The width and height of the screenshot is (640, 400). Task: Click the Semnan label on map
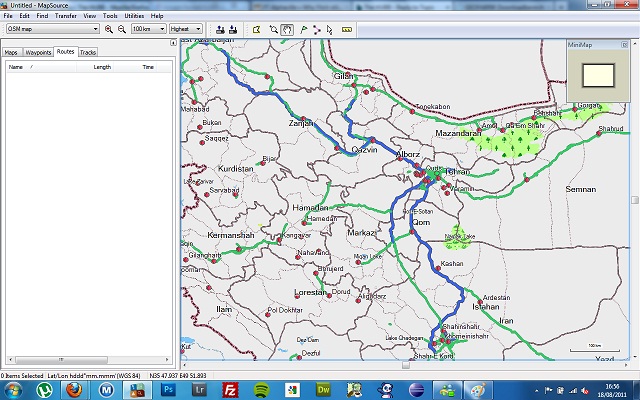(x=581, y=189)
